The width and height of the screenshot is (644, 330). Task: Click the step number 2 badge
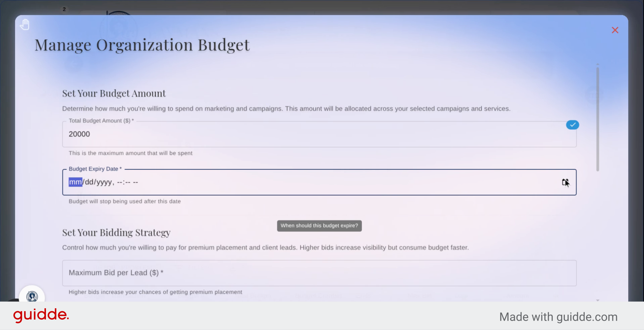tap(64, 9)
